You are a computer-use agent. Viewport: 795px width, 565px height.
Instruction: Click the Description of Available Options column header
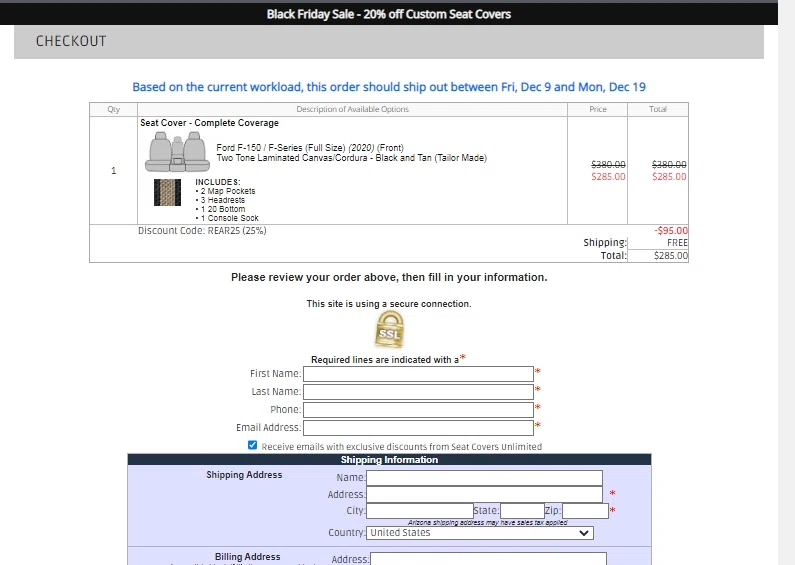352,109
